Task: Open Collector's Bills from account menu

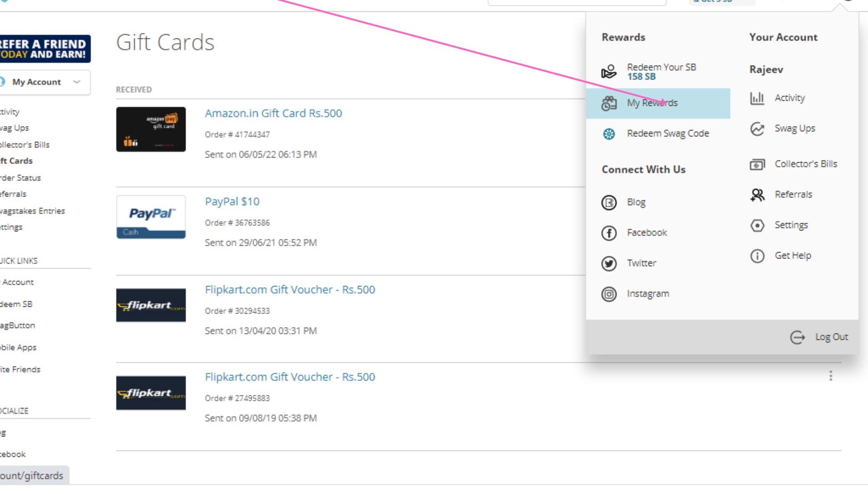Action: click(x=806, y=164)
